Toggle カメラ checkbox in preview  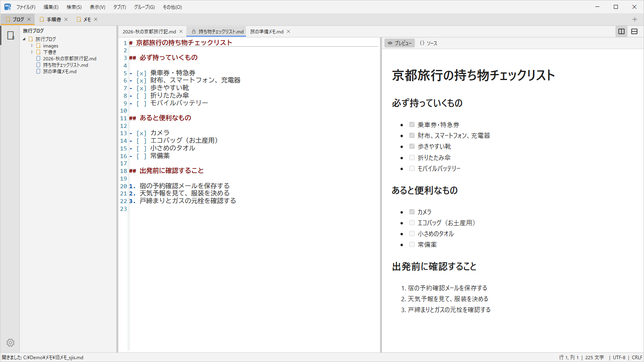(412, 212)
